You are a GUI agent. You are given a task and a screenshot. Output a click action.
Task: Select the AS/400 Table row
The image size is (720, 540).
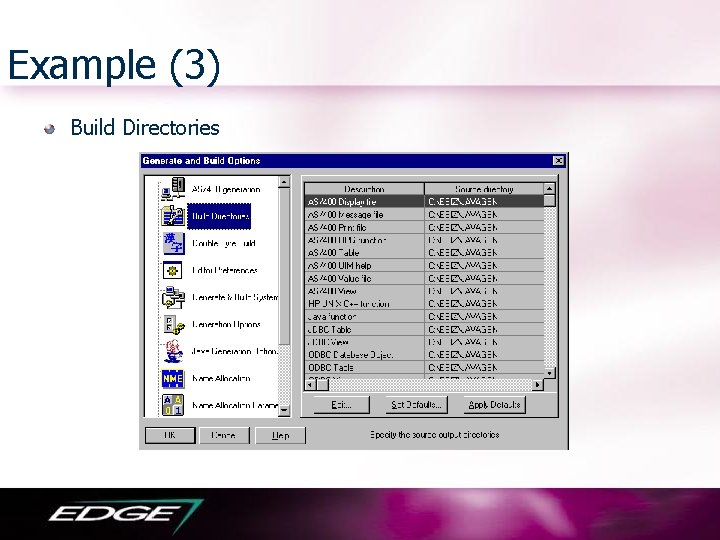(x=424, y=253)
